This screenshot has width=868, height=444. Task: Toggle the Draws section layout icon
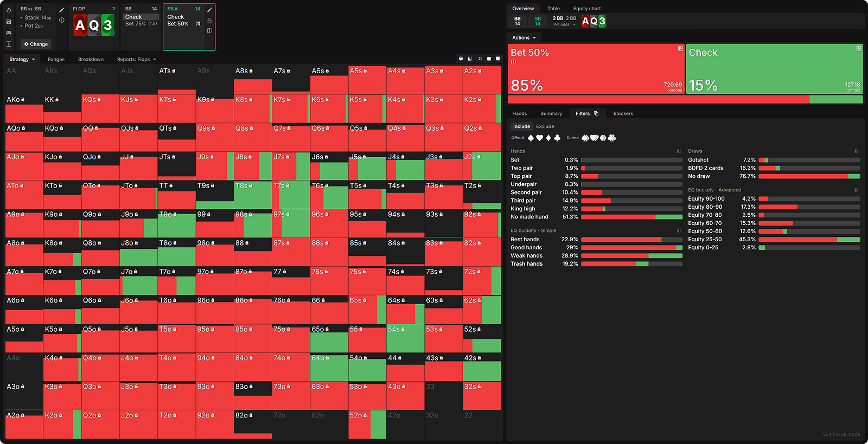coord(856,151)
